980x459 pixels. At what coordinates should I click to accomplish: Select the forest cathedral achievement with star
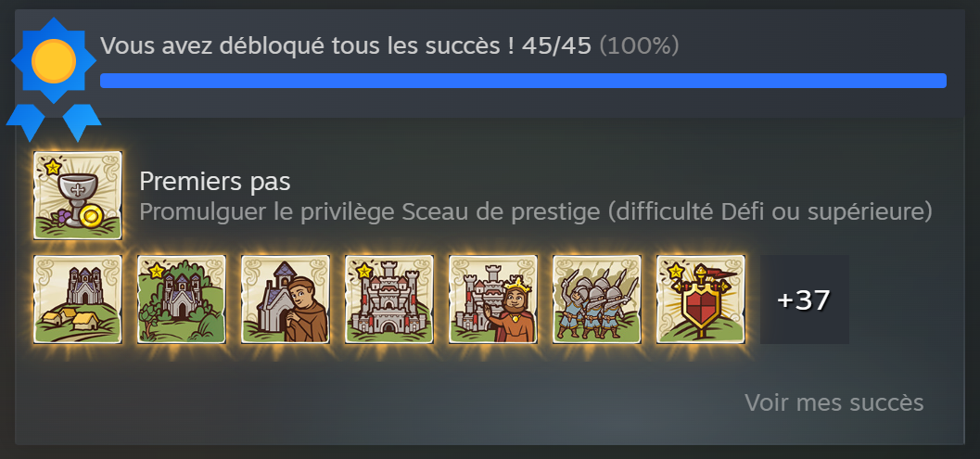coord(181,300)
